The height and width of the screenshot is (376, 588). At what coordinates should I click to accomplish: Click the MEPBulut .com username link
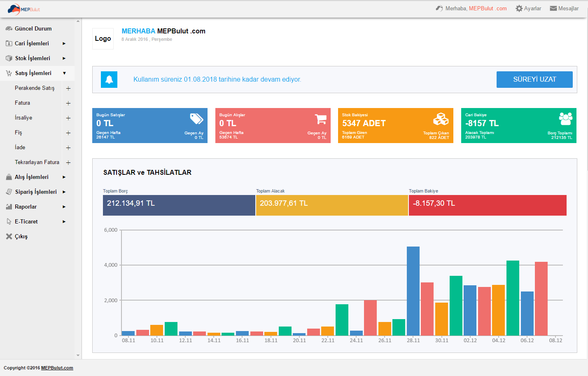(488, 8)
